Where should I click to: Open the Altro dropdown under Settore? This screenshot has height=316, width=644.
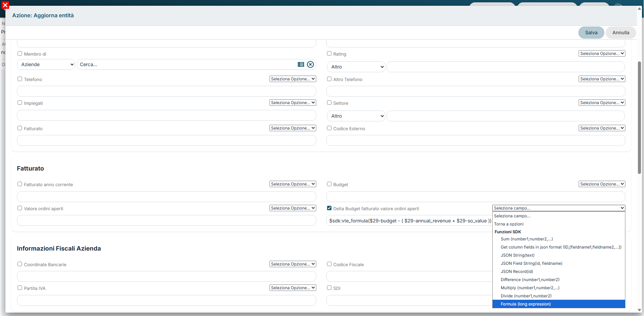356,116
